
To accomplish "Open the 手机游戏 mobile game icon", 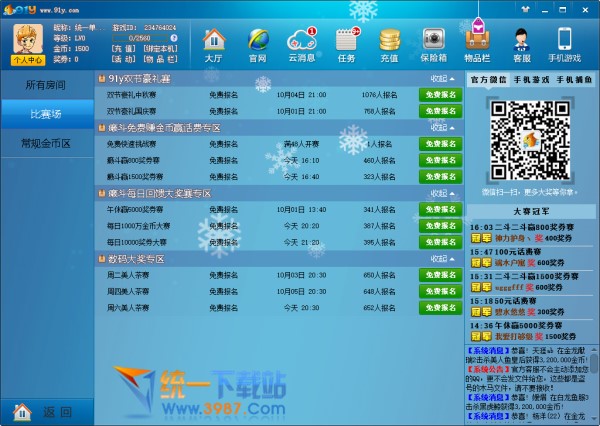I will (565, 44).
